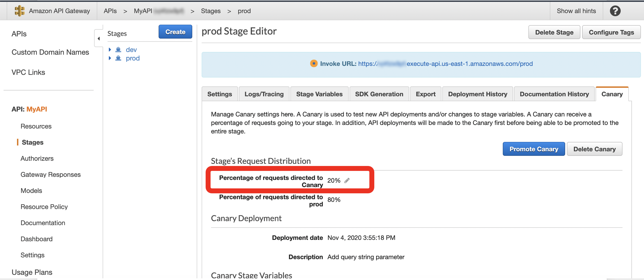This screenshot has height=280, width=644.
Task: Select Stages in the sidebar
Action: click(x=33, y=142)
